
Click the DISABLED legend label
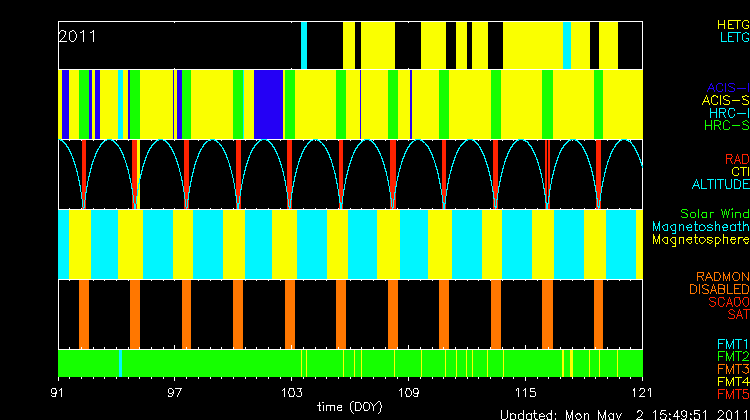tap(718, 289)
